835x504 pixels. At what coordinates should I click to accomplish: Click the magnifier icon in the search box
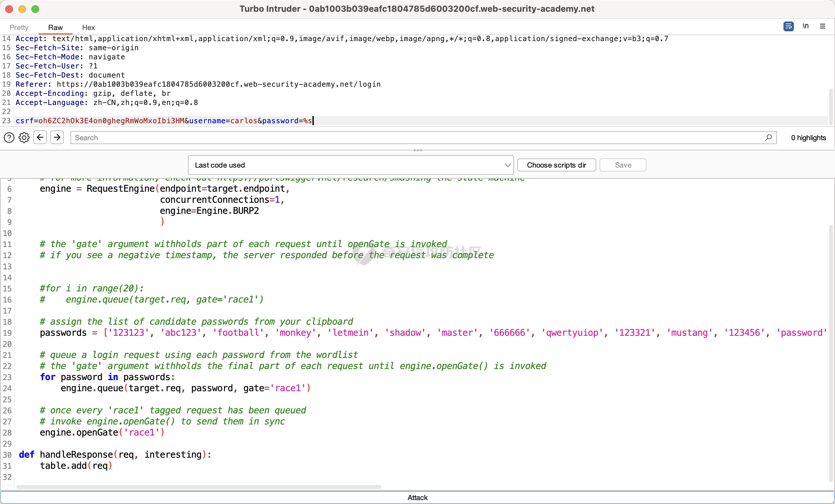(x=768, y=138)
